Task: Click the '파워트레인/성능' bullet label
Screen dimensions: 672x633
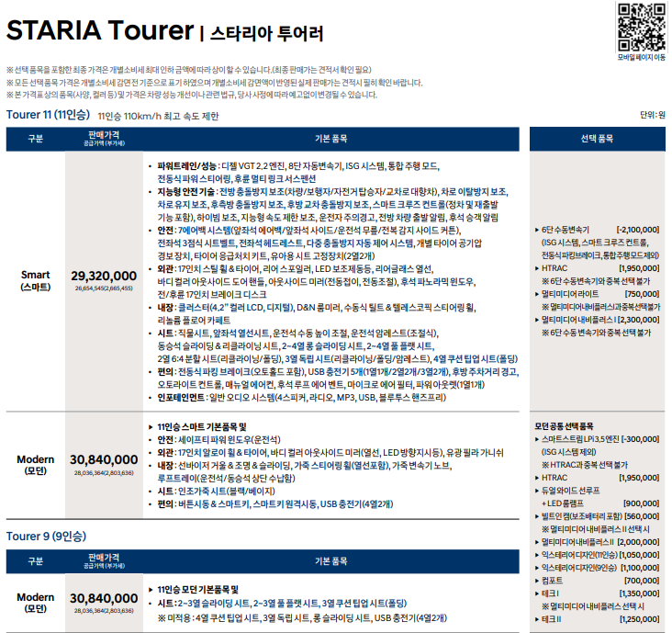Action: 187,166
